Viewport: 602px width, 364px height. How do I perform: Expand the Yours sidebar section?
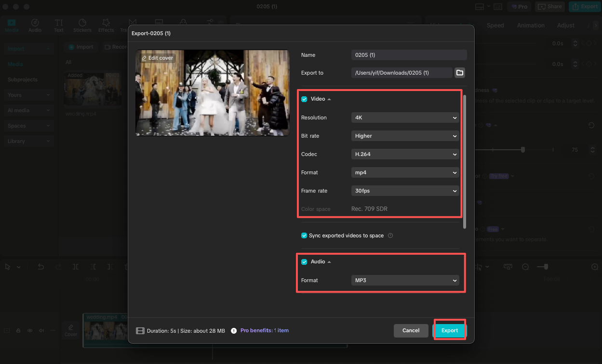point(29,95)
